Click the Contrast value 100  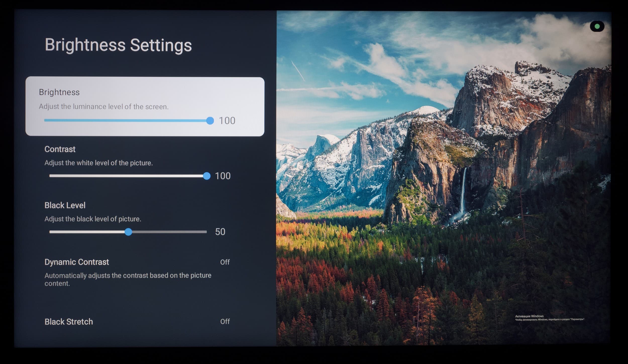click(223, 176)
